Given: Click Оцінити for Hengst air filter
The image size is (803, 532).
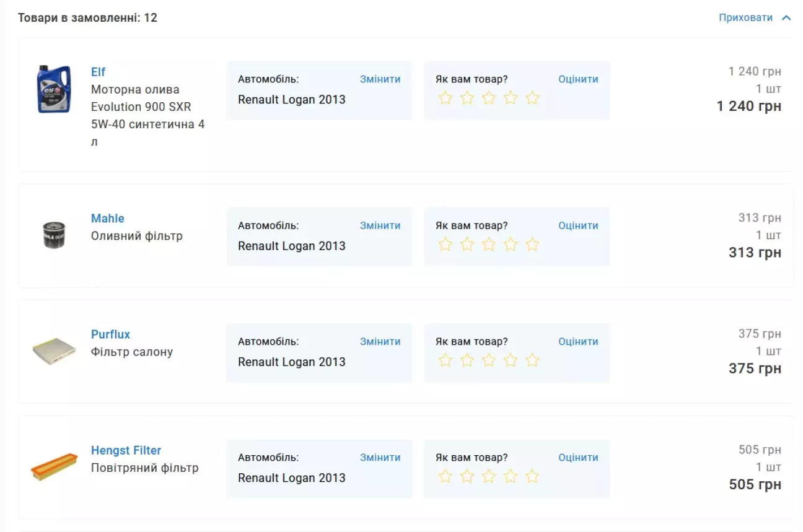Looking at the screenshot, I should click(578, 457).
